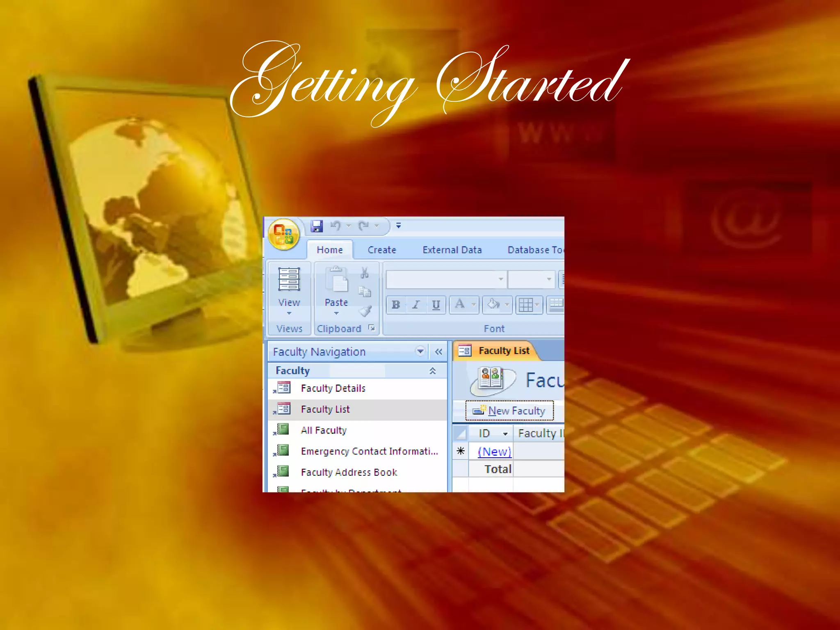
Task: Switch to the Create ribbon tab
Action: point(382,250)
